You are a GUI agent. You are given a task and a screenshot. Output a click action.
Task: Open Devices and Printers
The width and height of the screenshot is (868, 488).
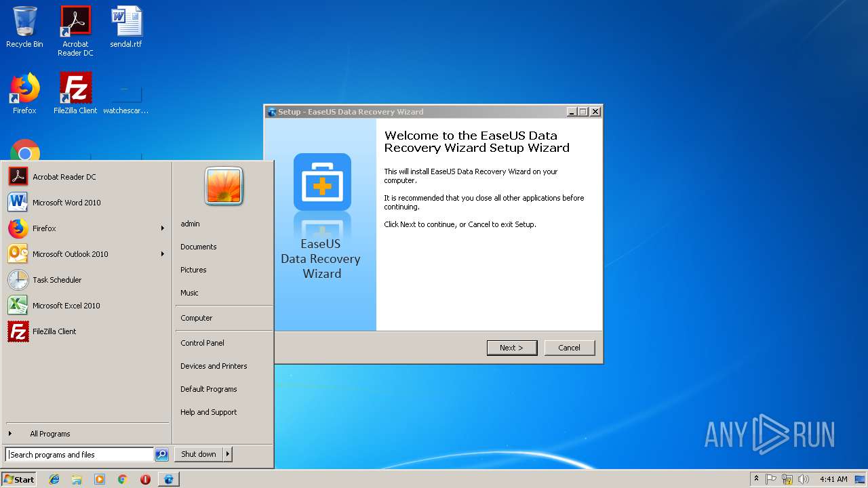[214, 366]
